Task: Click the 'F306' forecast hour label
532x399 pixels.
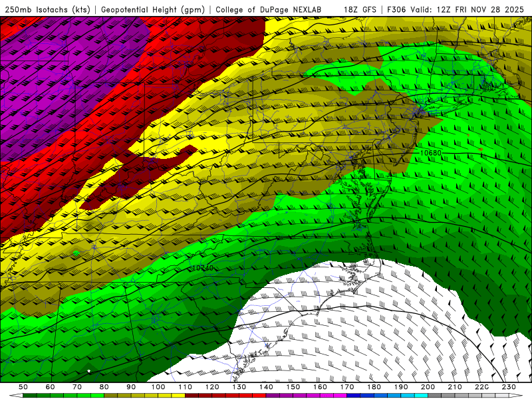Action: pyautogui.click(x=396, y=10)
